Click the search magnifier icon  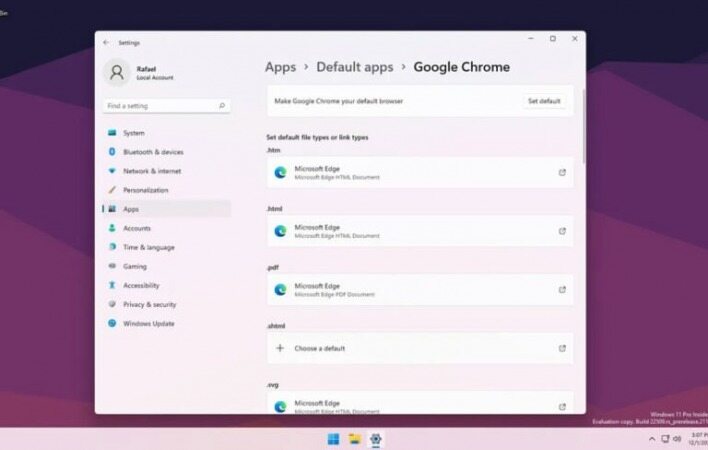(x=222, y=106)
